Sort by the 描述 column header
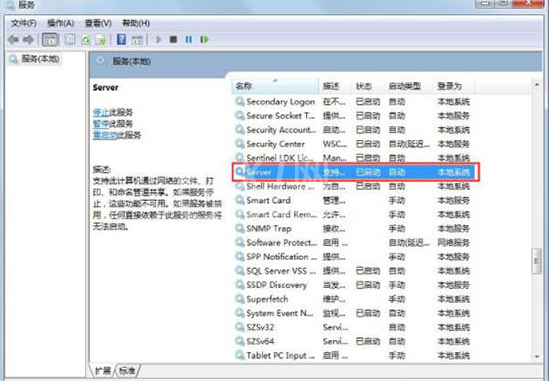This screenshot has height=381, width=549. 335,86
